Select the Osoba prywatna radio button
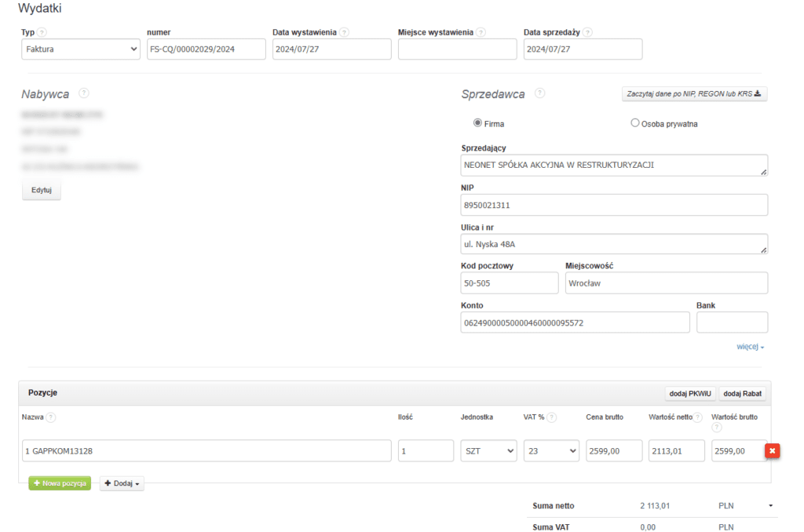The height and width of the screenshot is (532, 804). pos(635,123)
